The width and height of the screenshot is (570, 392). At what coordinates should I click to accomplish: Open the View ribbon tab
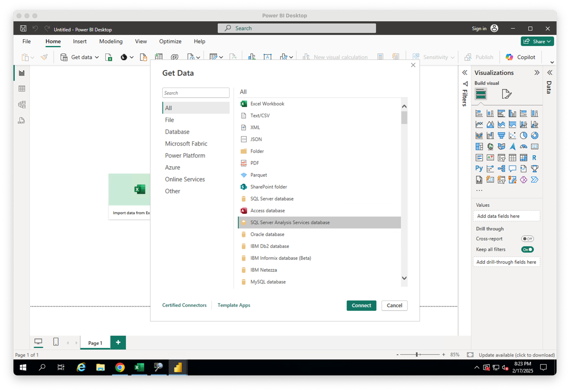point(141,41)
